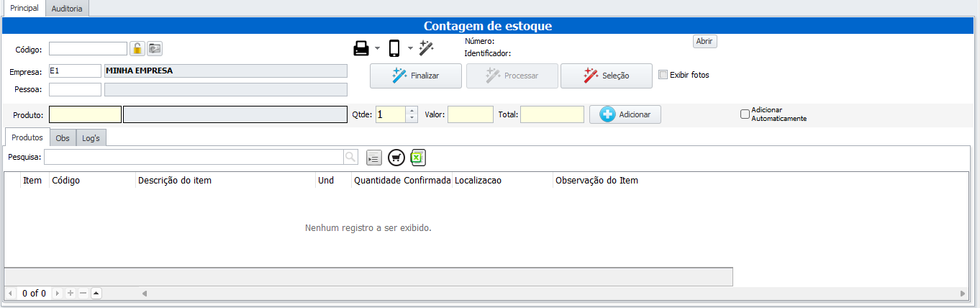
Task: Click the list indent icon beside the search field
Action: coord(373,158)
